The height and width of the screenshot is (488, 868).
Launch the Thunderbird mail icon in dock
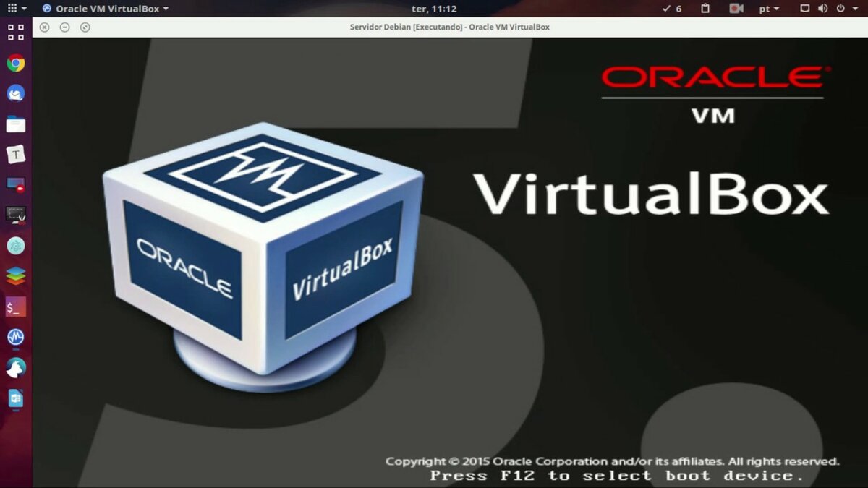pyautogui.click(x=16, y=94)
